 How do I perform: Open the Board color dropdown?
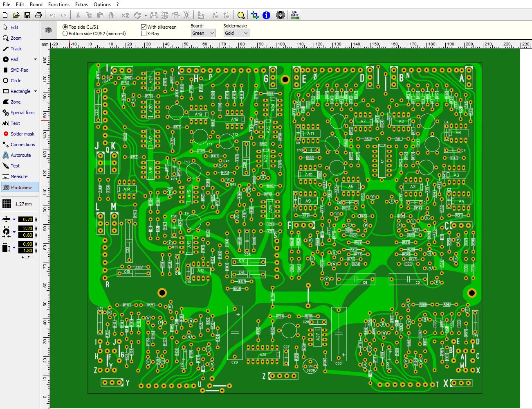click(203, 33)
